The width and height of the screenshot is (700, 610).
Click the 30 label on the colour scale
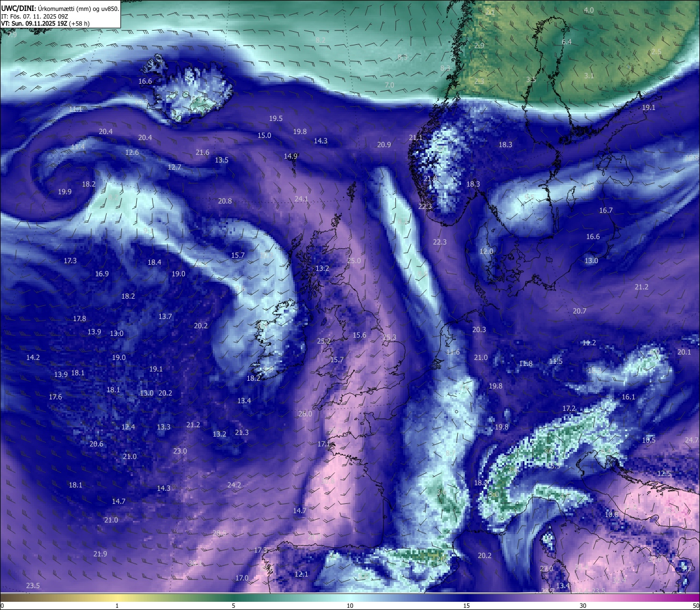[x=583, y=606]
